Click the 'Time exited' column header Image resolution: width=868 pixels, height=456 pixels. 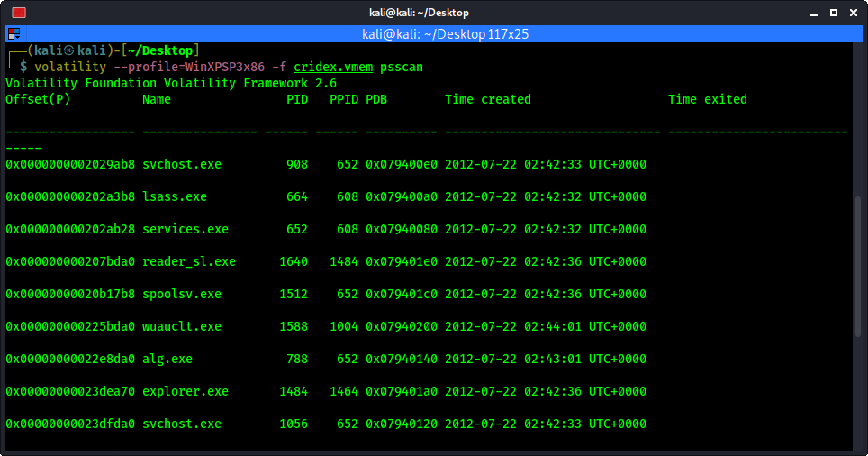[708, 100]
